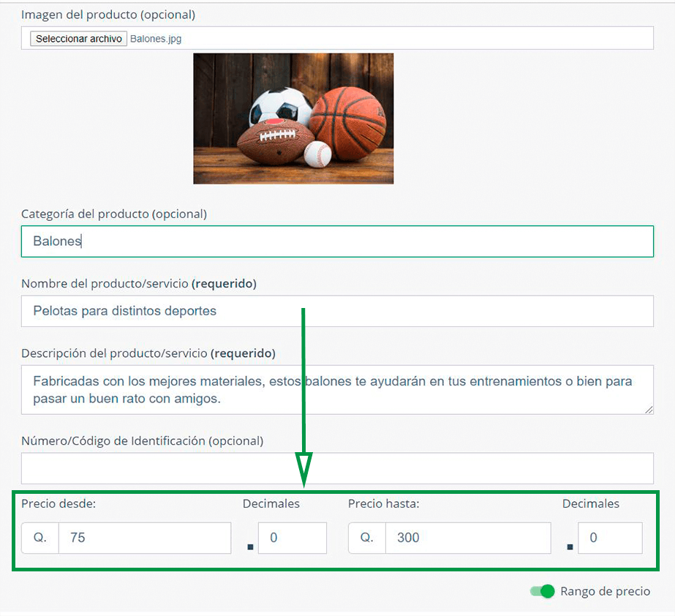
Task: Click the Balones.jpg file name text
Action: tap(156, 39)
